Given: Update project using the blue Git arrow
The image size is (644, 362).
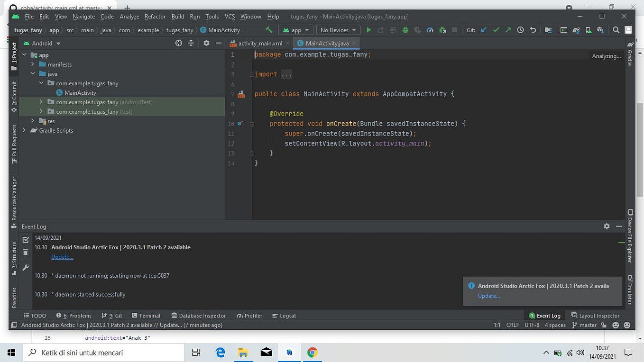Looking at the screenshot, I should tap(483, 30).
